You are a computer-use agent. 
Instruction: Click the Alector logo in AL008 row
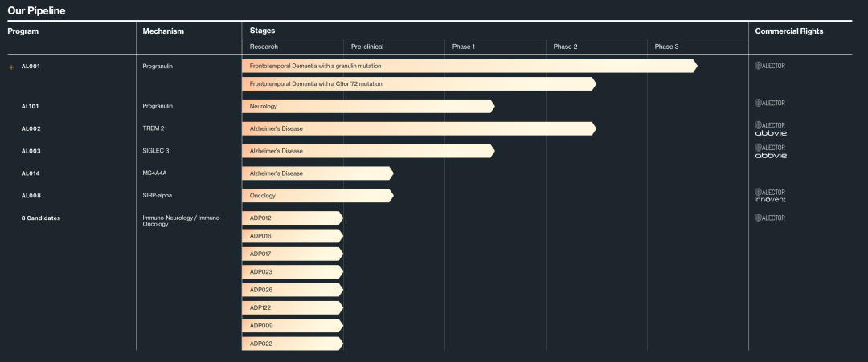(770, 192)
